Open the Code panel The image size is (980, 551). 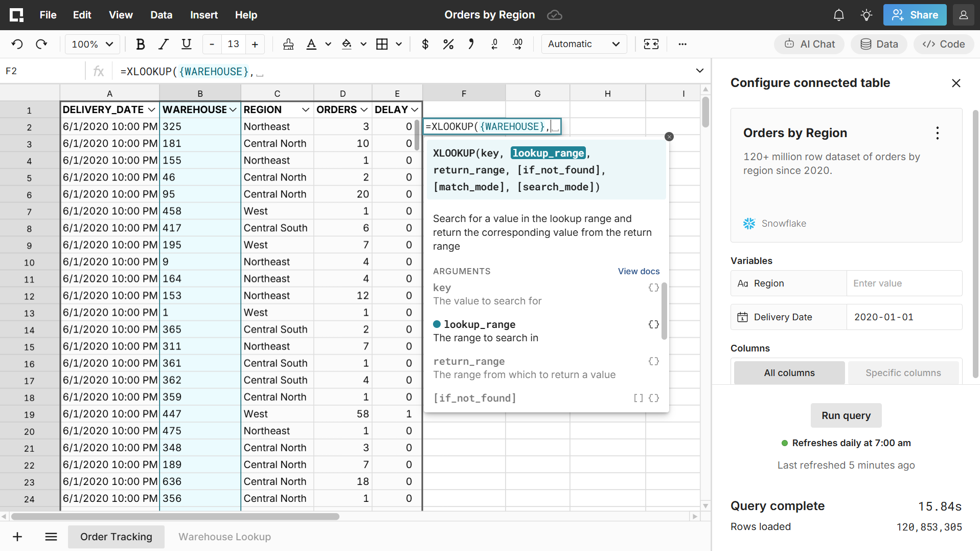point(943,44)
